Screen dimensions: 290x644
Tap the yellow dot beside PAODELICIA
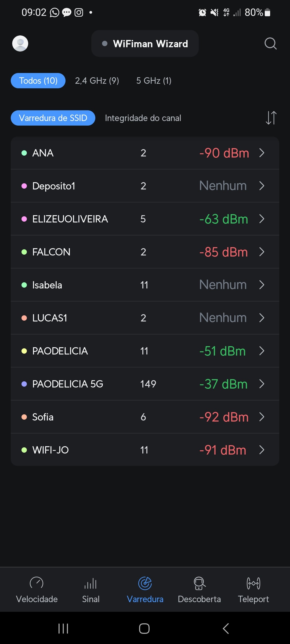click(x=24, y=351)
